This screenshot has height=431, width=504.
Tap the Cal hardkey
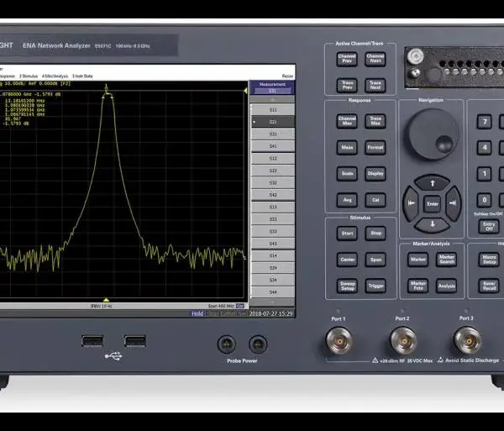click(x=375, y=200)
